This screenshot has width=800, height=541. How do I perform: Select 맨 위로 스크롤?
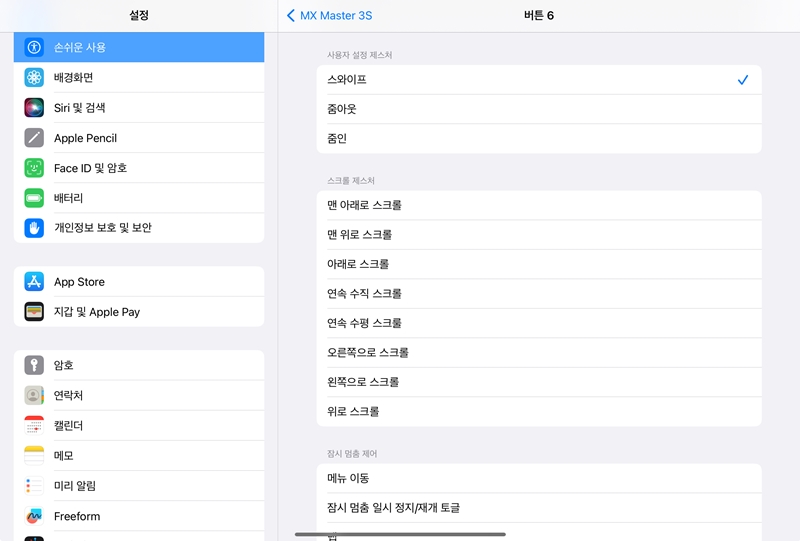(539, 235)
